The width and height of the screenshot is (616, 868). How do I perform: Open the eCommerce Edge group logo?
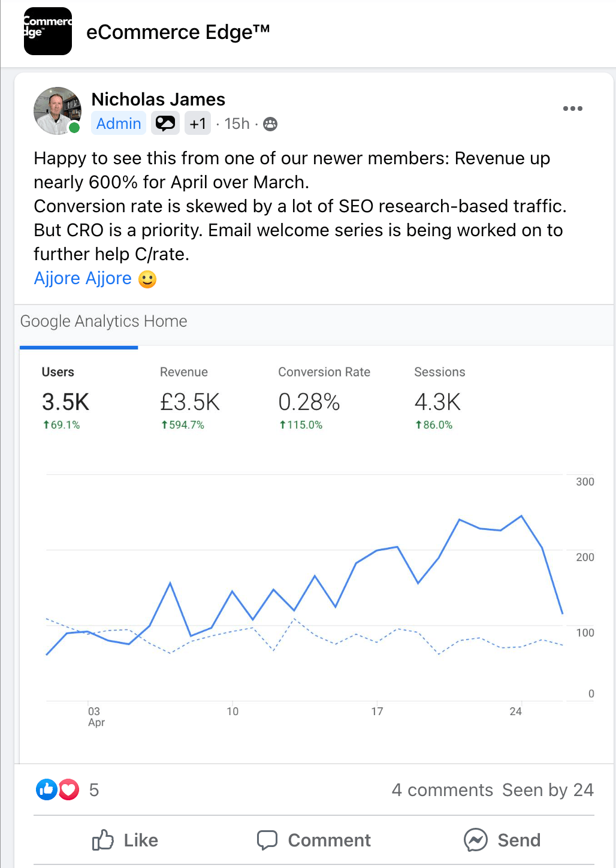click(48, 31)
